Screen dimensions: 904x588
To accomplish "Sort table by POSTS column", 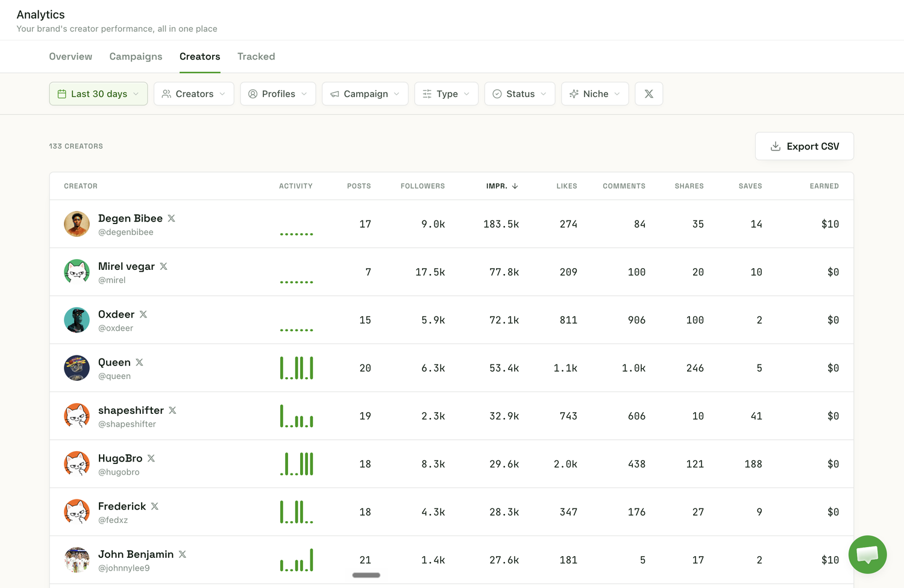I will click(359, 186).
